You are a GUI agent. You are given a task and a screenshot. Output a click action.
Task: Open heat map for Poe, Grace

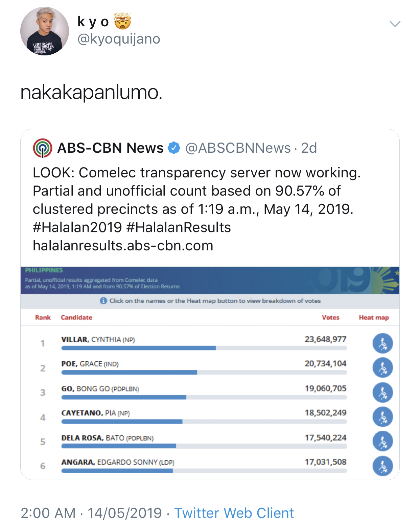pos(382,368)
